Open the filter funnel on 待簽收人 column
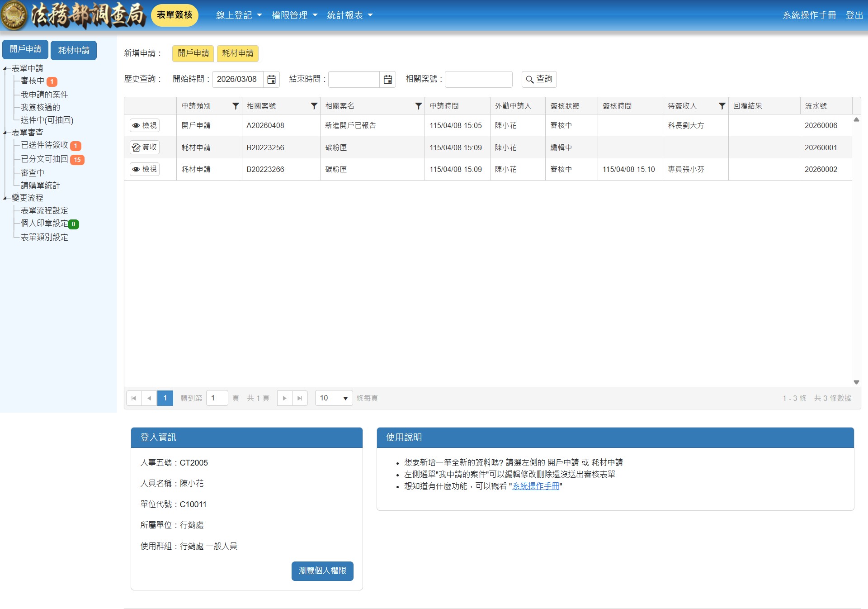This screenshot has height=609, width=868. [721, 106]
